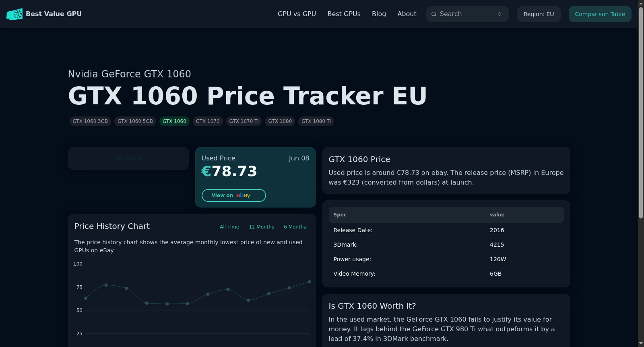
Task: Click the Comparison Table button
Action: (x=600, y=14)
